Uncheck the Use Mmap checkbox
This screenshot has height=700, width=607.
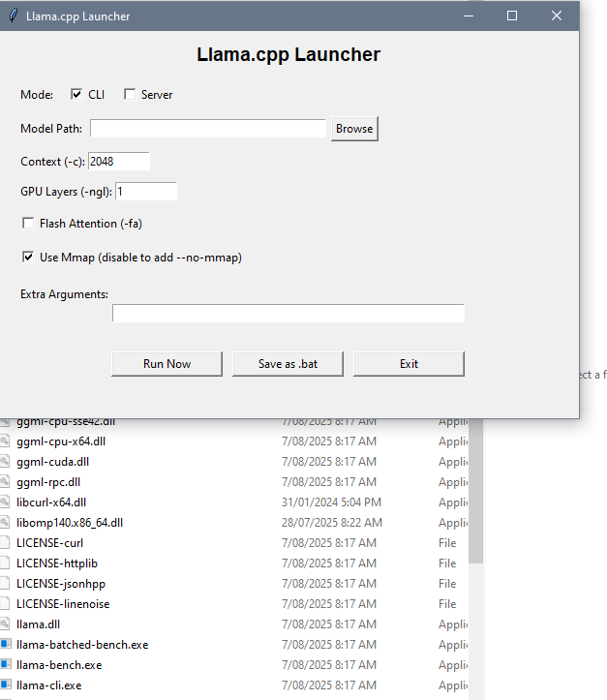(x=28, y=257)
